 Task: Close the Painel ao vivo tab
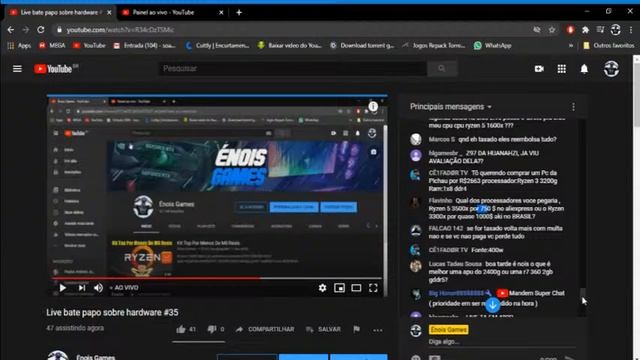pyautogui.click(x=221, y=13)
